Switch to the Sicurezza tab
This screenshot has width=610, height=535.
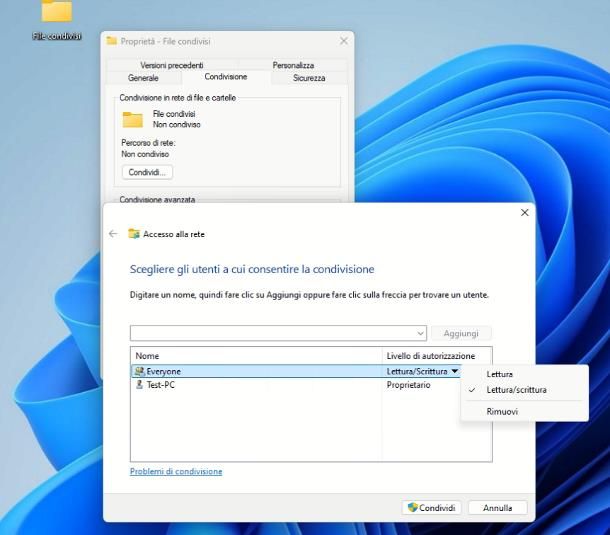(x=309, y=78)
